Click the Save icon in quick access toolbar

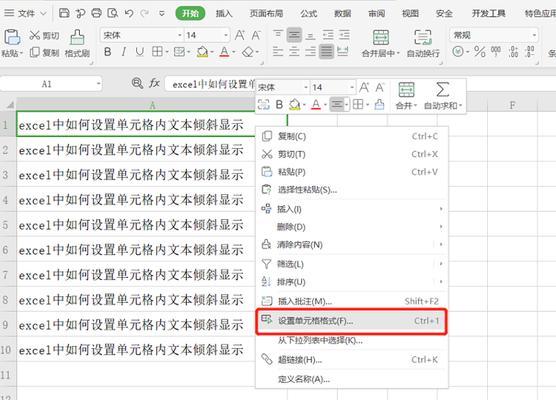[64, 13]
